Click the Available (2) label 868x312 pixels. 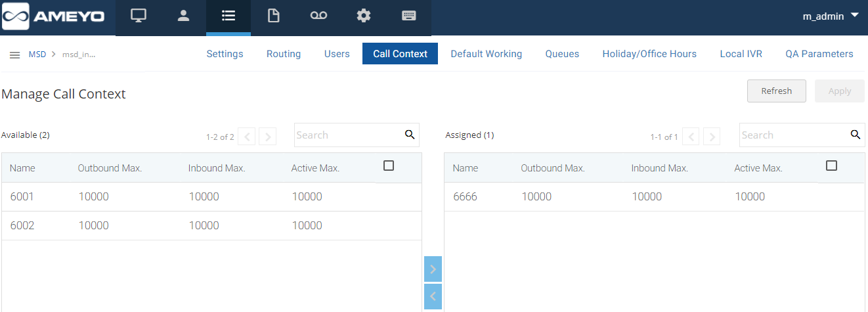point(26,135)
